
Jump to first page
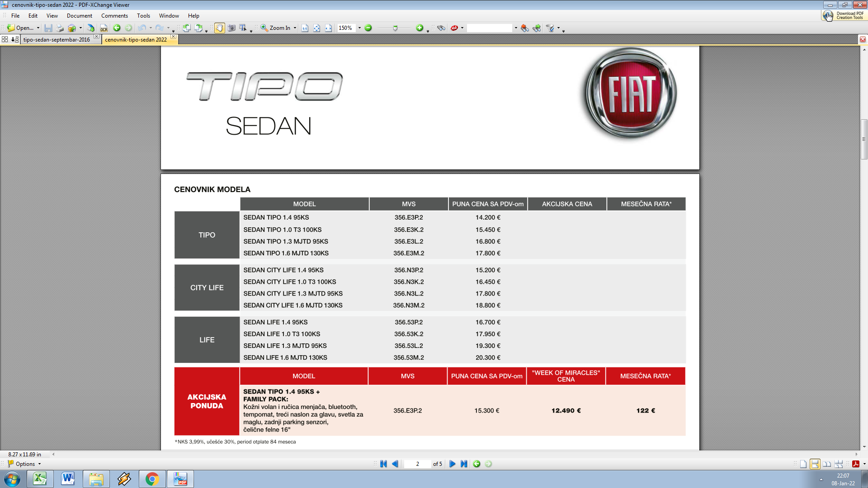tap(383, 464)
